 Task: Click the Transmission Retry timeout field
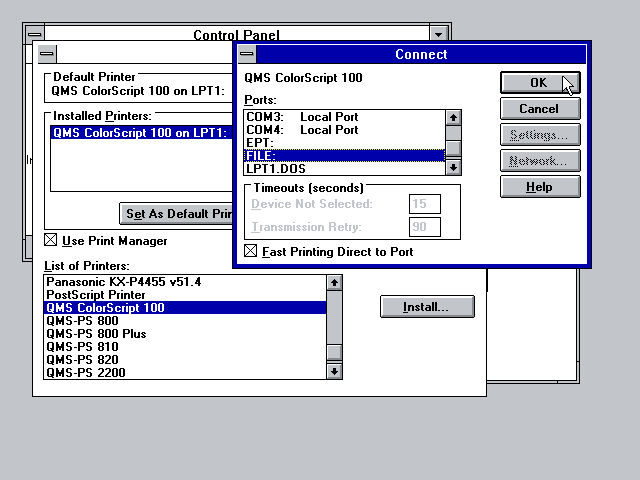[x=425, y=227]
